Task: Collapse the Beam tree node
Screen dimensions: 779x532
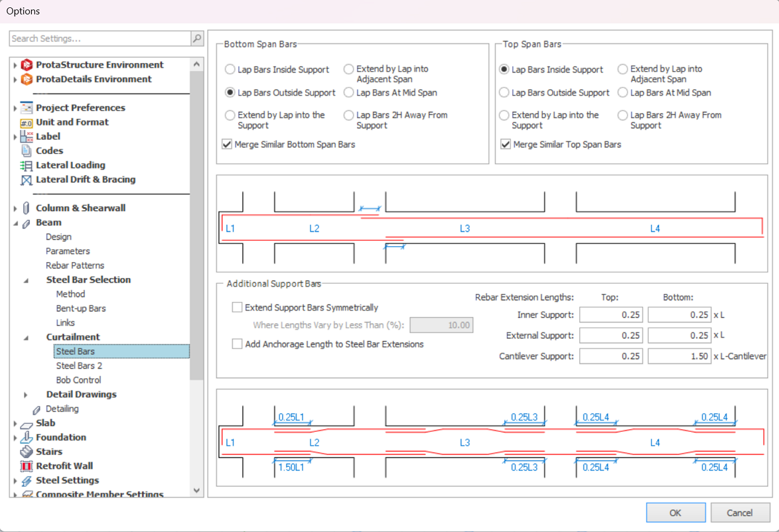Action: pyautogui.click(x=15, y=224)
